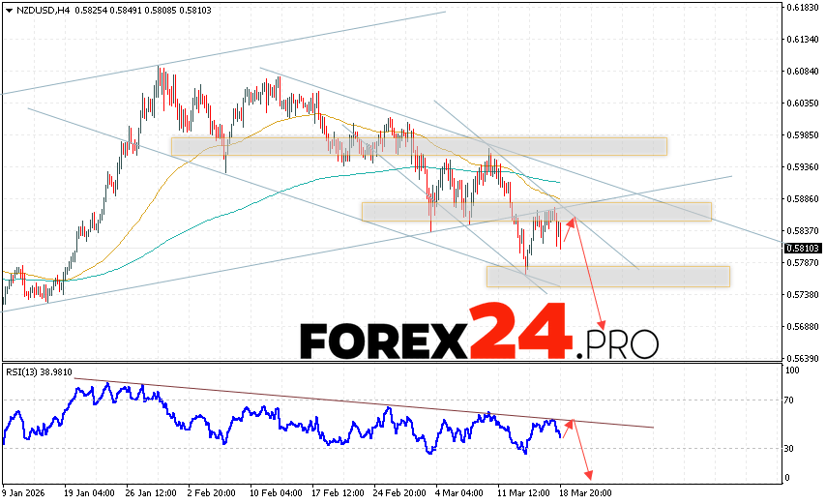Image resolution: width=826 pixels, height=504 pixels.
Task: Select the upper gray resistance zone near 0.5985
Action: click(x=419, y=146)
